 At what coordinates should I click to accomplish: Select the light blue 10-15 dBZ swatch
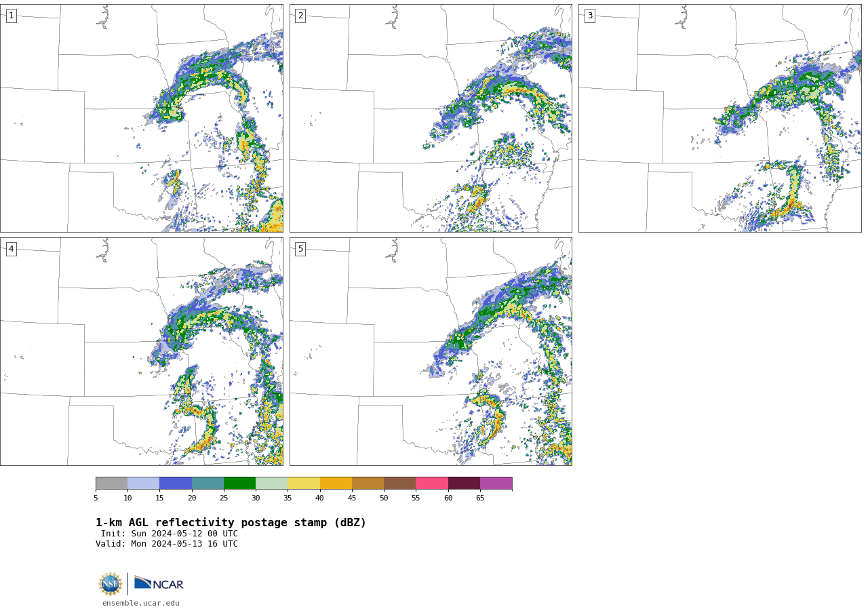coord(144,484)
